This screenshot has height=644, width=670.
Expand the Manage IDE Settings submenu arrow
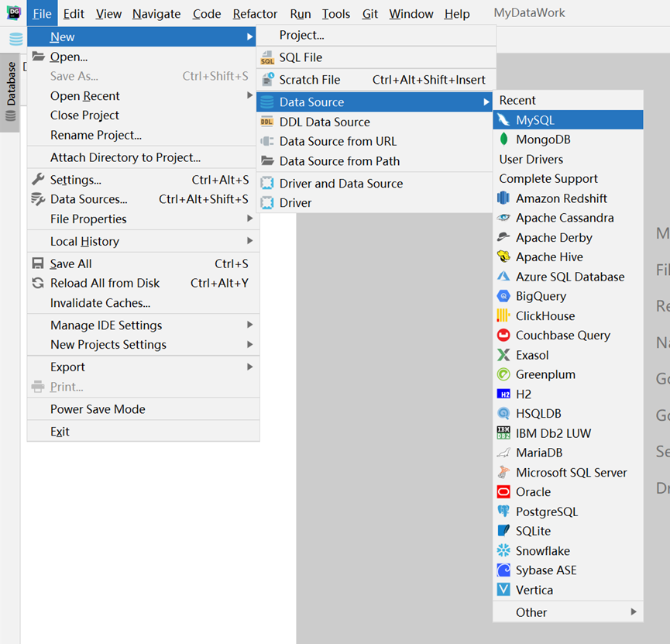[250, 325]
